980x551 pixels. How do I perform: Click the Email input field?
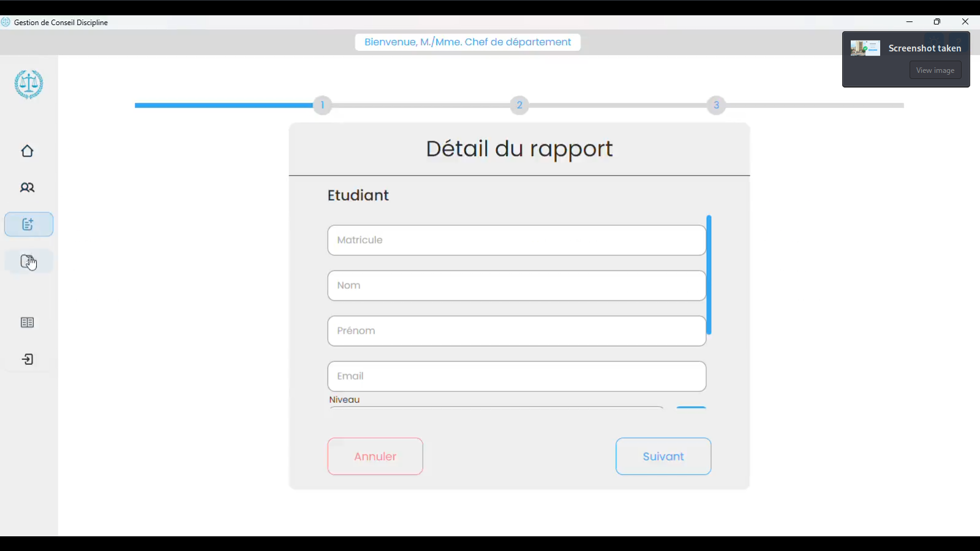[516, 376]
